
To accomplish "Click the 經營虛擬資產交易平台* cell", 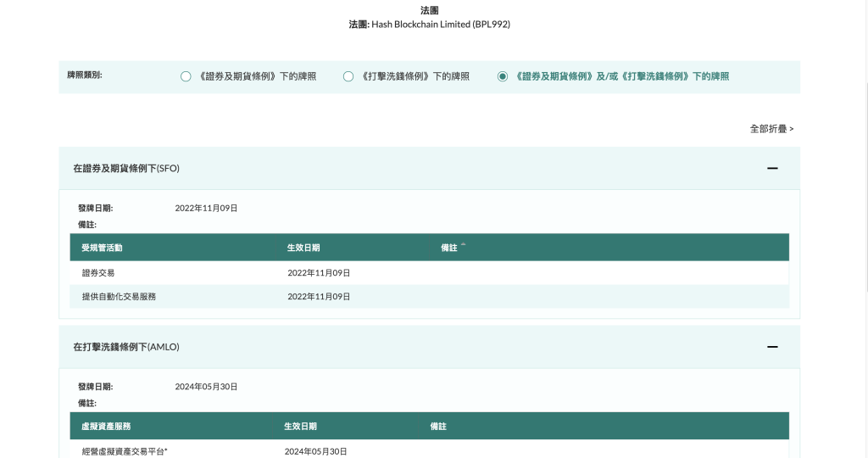I will coord(125,451).
